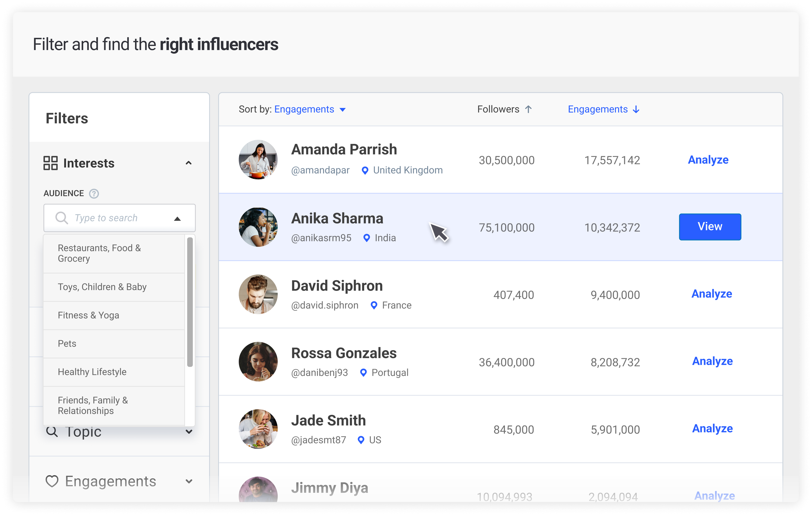Click Analyze link for David Siphron
Screen dimensions: 812x516
pyautogui.click(x=712, y=294)
